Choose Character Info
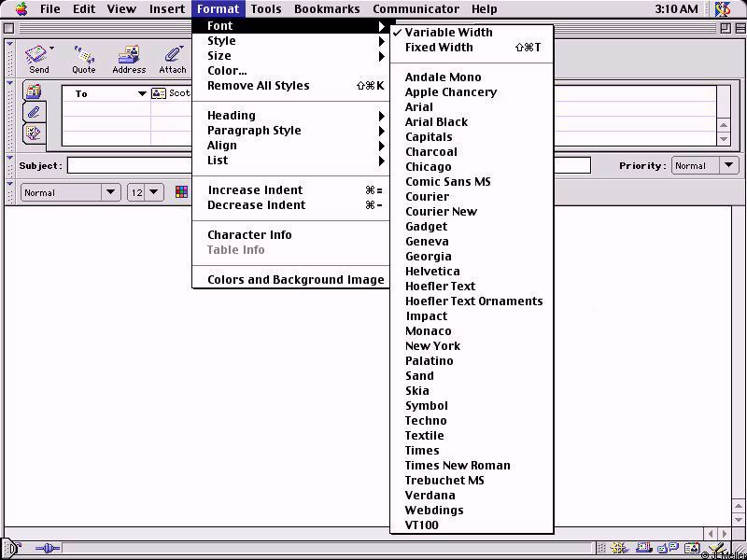747x560 pixels. point(290,235)
